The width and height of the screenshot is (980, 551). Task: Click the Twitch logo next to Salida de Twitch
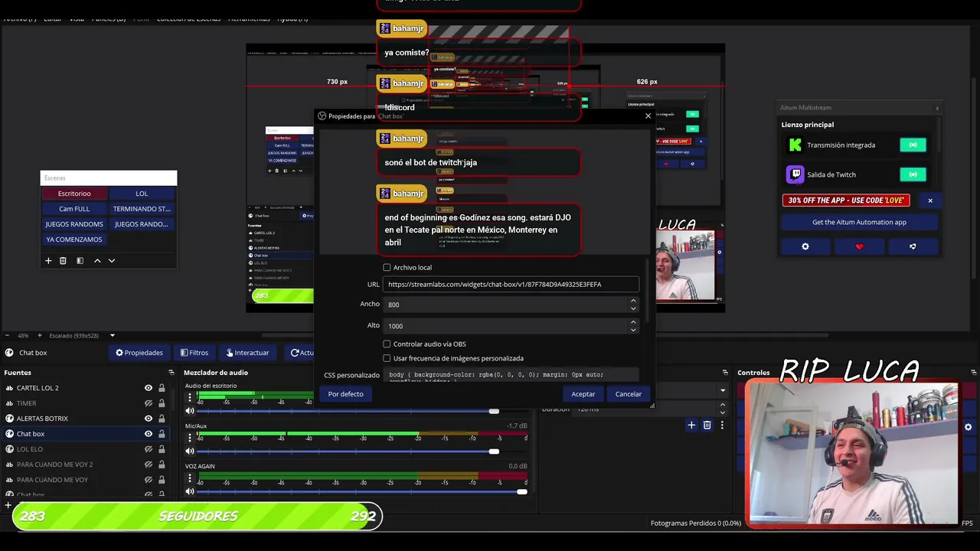click(x=795, y=174)
